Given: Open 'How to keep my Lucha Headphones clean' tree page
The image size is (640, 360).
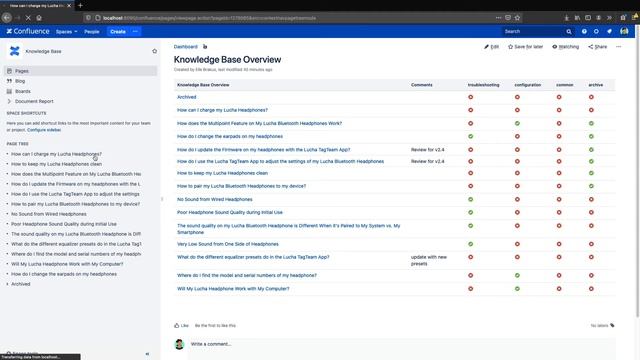Looking at the screenshot, I should [x=56, y=164].
